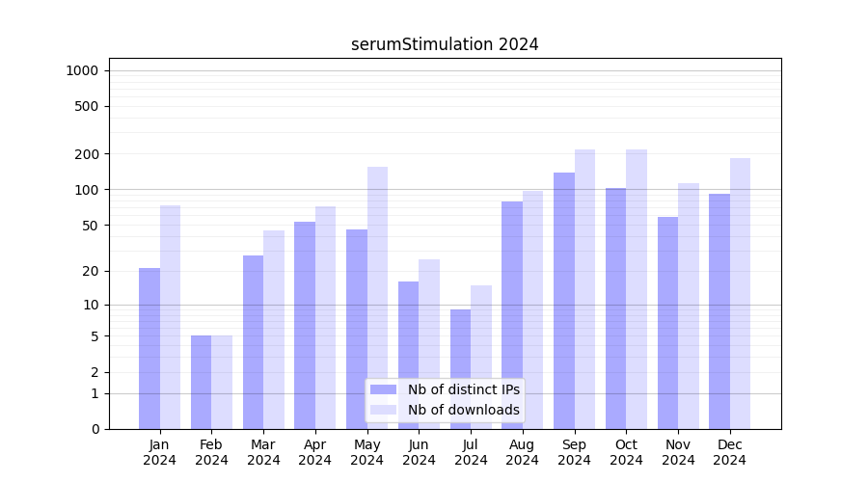The width and height of the screenshot is (868, 482).
Task: Select the Dec 2024 downloads bar
Action: (740, 293)
